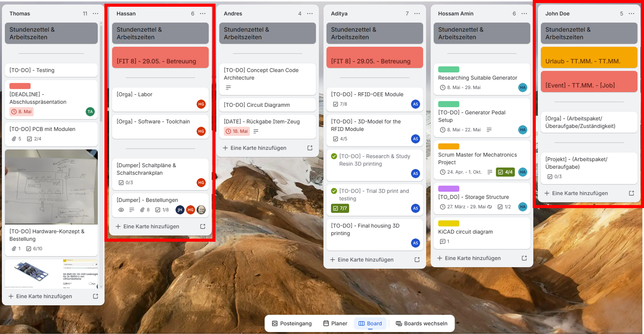644x334 pixels.
Task: Open the Aditya list options menu
Action: click(417, 13)
